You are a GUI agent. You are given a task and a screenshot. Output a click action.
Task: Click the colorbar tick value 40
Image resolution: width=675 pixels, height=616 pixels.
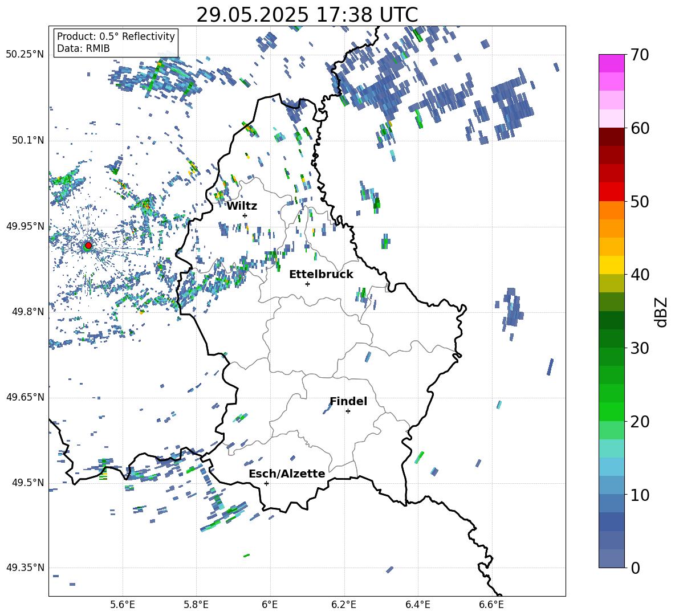[640, 275]
